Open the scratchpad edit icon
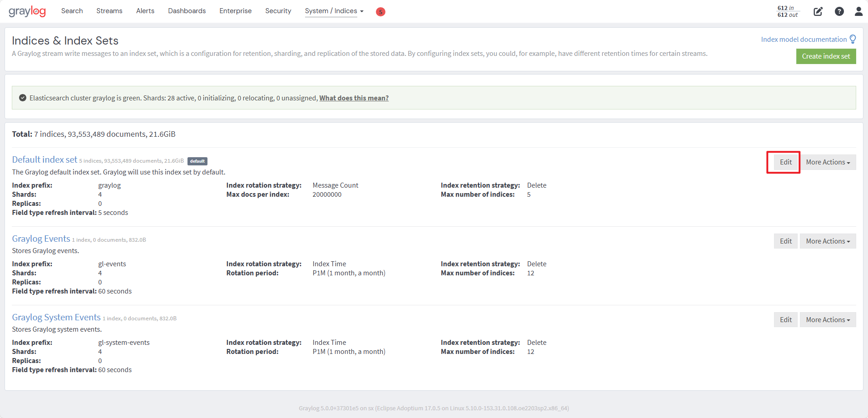This screenshot has height=418, width=868. (x=818, y=11)
